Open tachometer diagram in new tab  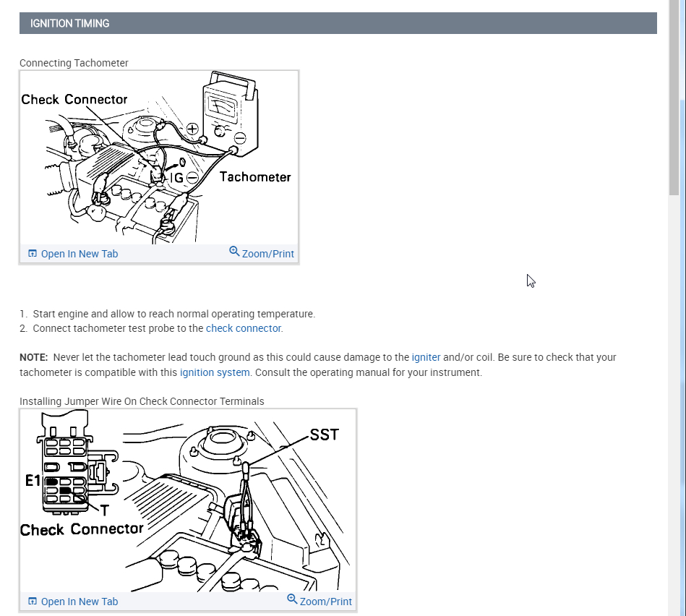[73, 254]
